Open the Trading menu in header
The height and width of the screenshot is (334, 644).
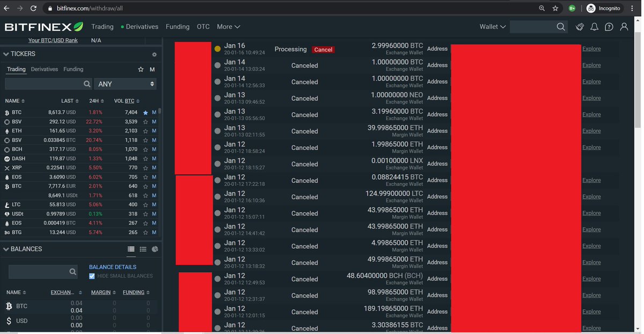[x=103, y=27]
